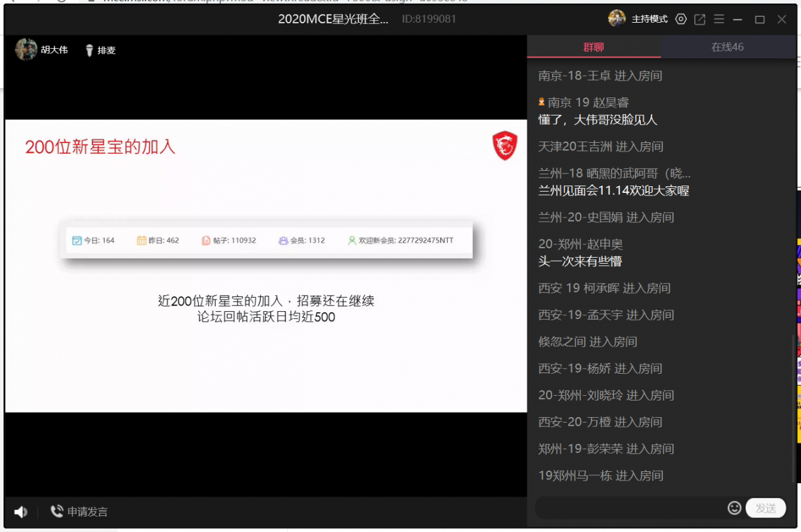Click user name 20-郑州-赵申奥 in chat
Image resolution: width=801 pixels, height=532 pixels.
[580, 244]
